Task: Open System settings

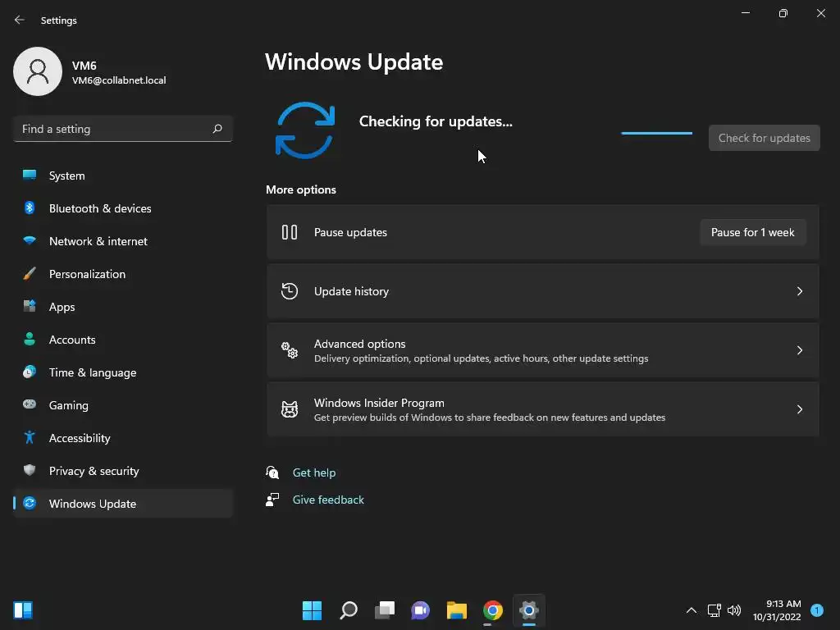Action: [x=123, y=176]
